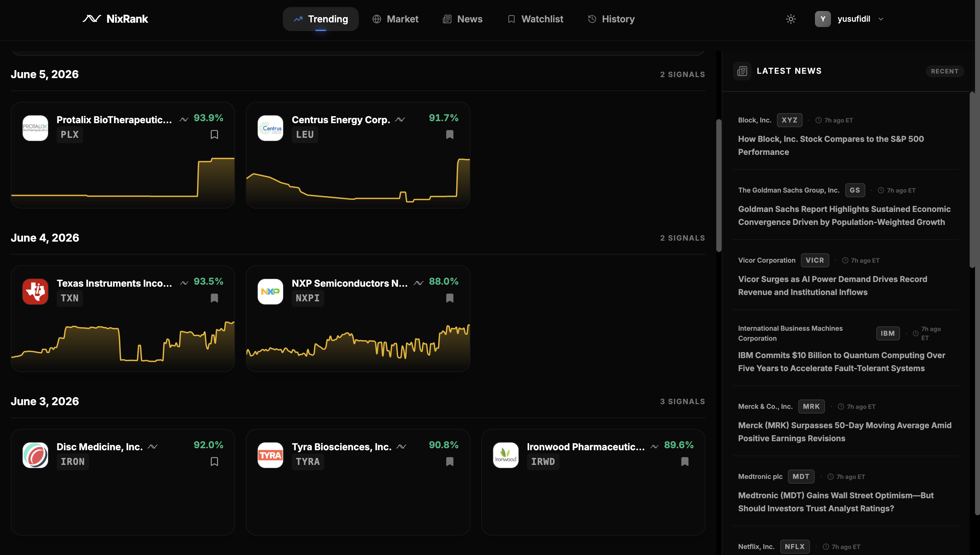980x555 pixels.
Task: Click the signal icon beside Centrus Energy Corp.
Action: click(x=400, y=120)
